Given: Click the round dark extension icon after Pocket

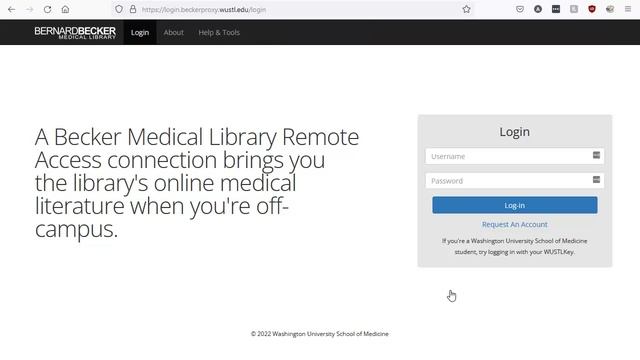Looking at the screenshot, I should pos(538,9).
